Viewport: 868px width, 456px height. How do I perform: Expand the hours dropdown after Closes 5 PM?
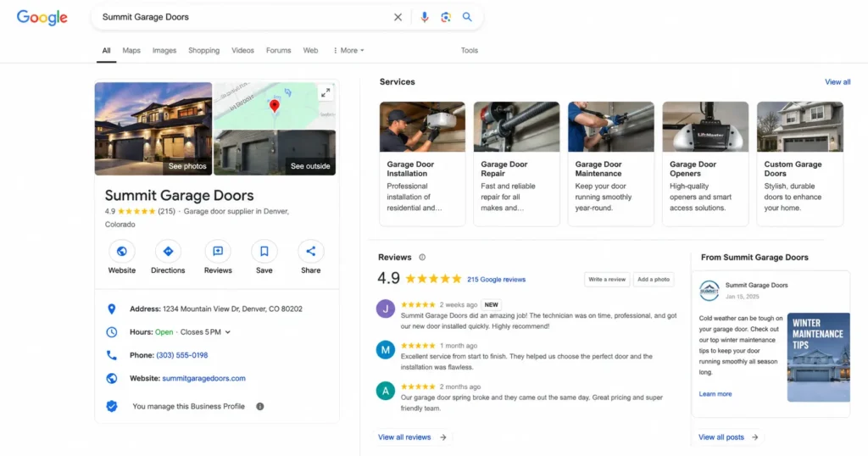pyautogui.click(x=227, y=332)
